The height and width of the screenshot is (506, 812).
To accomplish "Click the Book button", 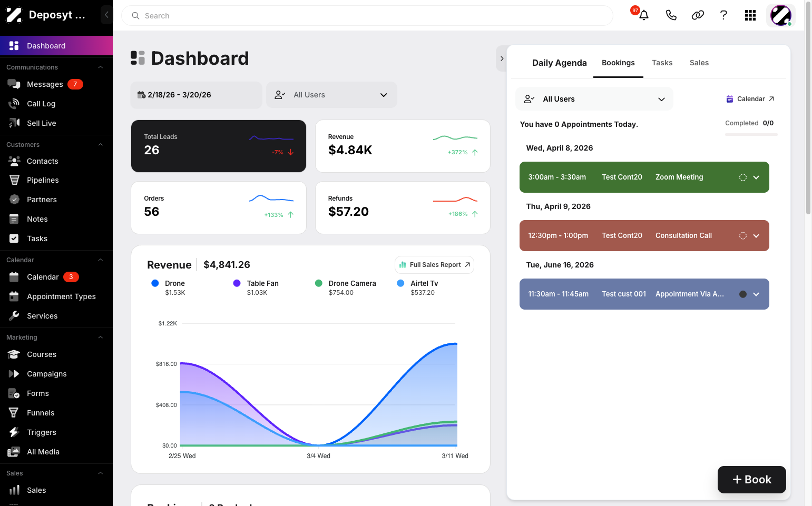I will click(751, 480).
